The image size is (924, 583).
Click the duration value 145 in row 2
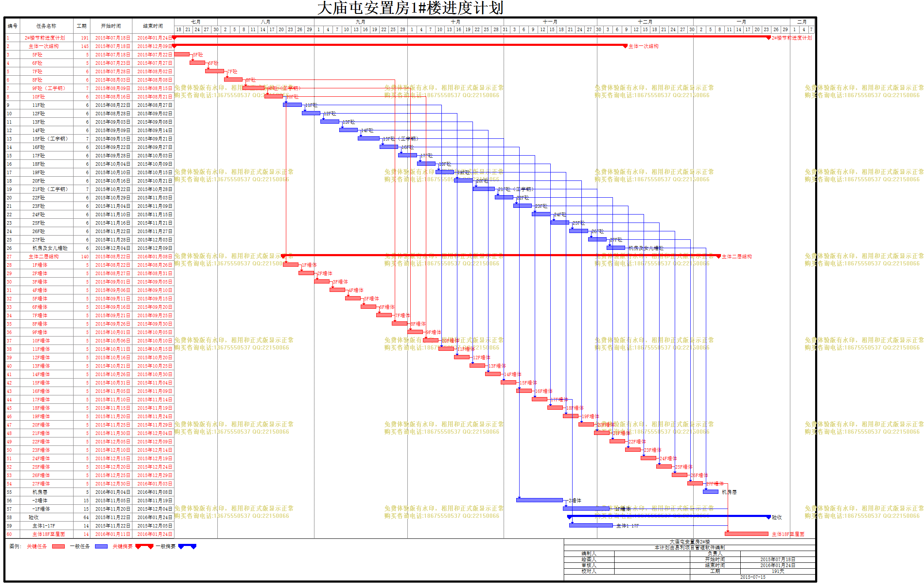coord(85,46)
